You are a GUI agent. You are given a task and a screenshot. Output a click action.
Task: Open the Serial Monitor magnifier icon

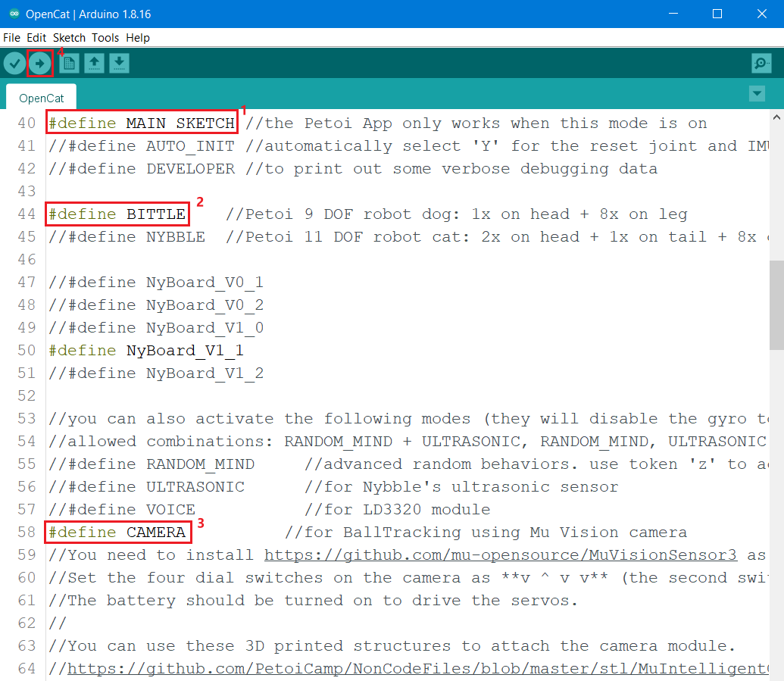coord(761,64)
